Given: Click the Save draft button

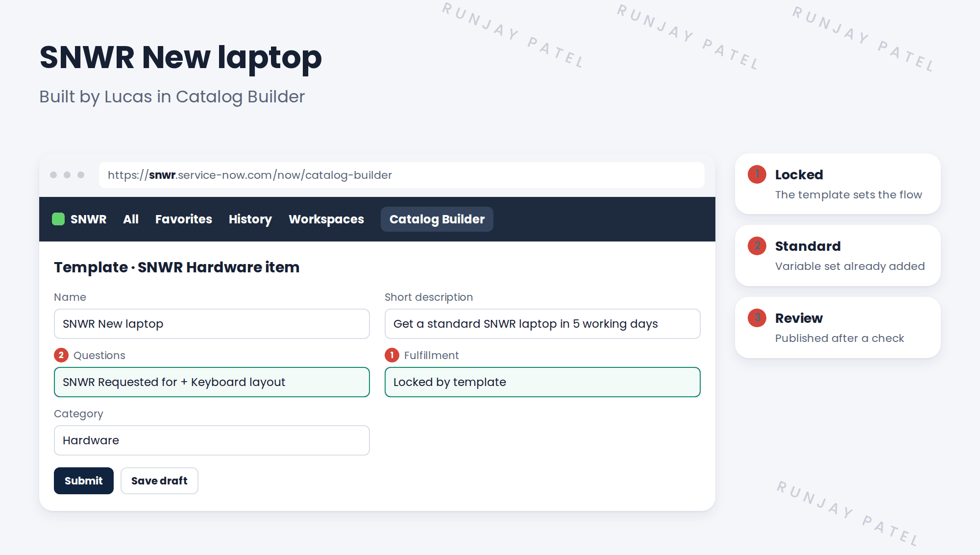Looking at the screenshot, I should [159, 481].
